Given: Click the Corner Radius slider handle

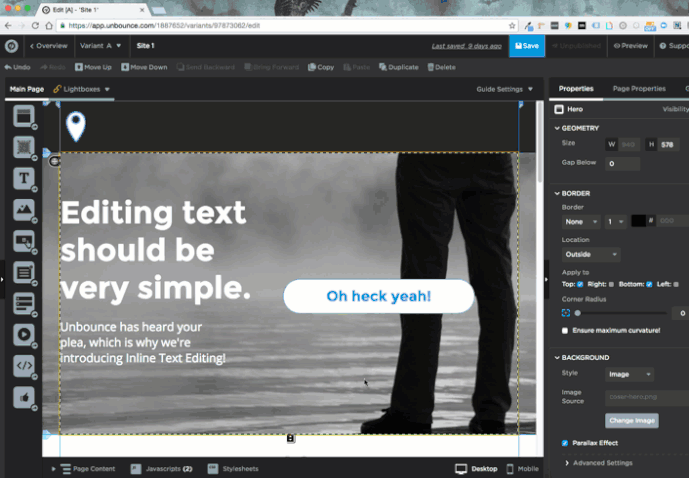Looking at the screenshot, I should coord(578,313).
